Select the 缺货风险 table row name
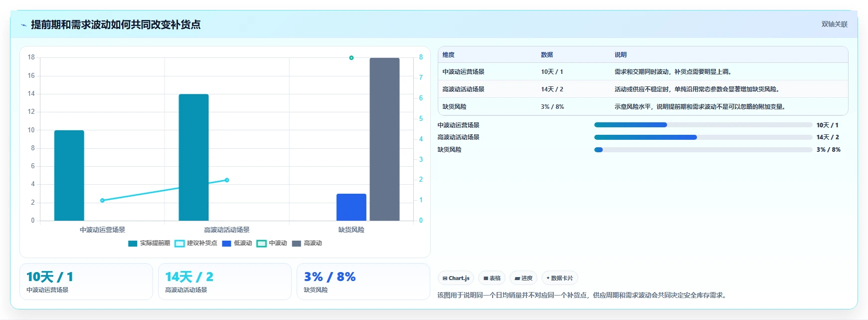 [454, 107]
